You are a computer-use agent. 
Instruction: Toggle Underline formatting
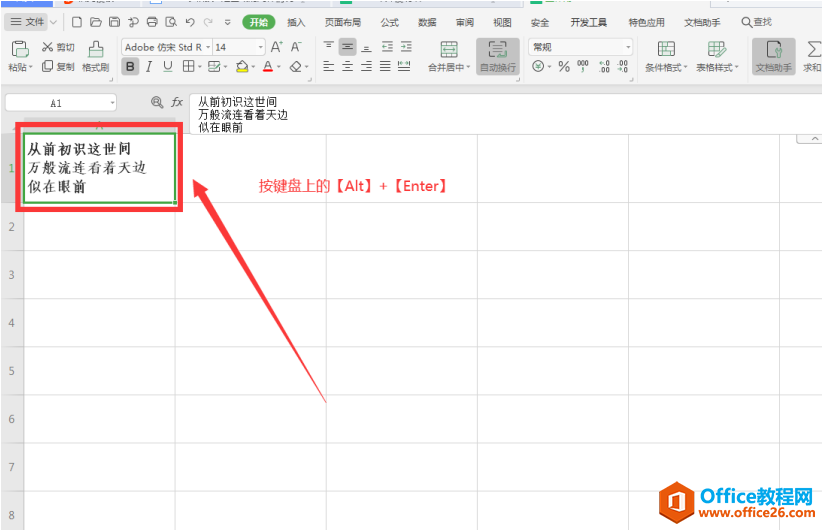168,67
